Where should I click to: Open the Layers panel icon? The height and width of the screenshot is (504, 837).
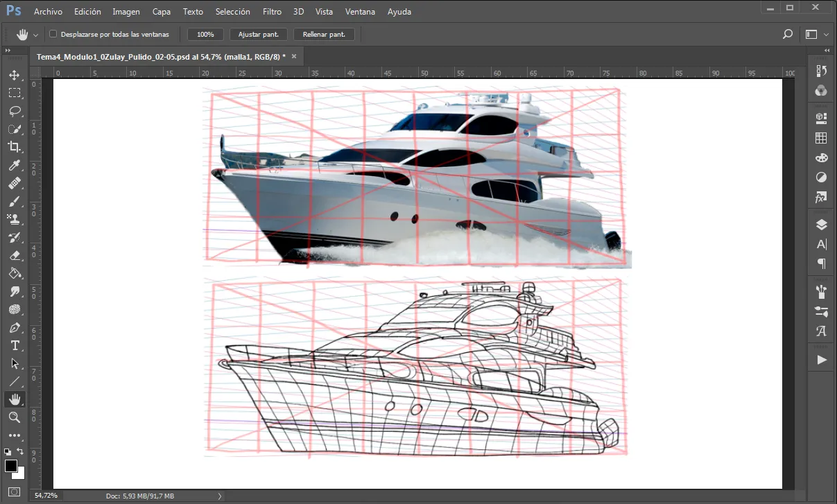click(822, 225)
